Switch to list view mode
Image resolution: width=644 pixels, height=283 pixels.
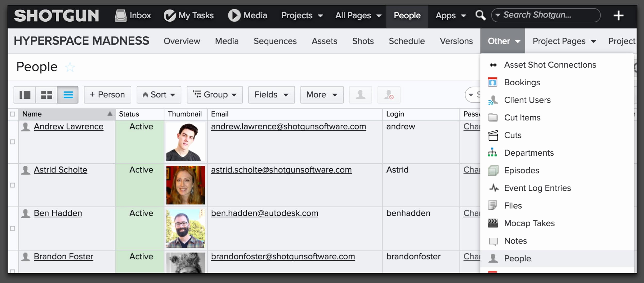(x=68, y=95)
